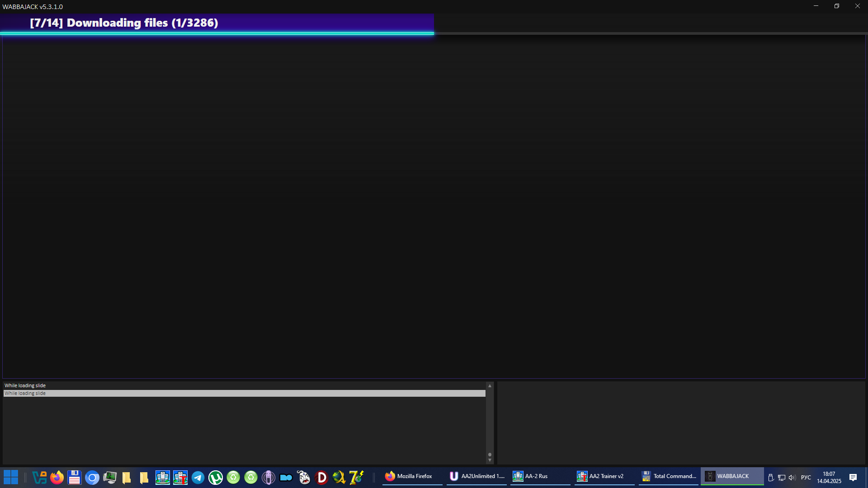Select the WABBAJACK taskbar button
868x488 pixels.
click(732, 476)
